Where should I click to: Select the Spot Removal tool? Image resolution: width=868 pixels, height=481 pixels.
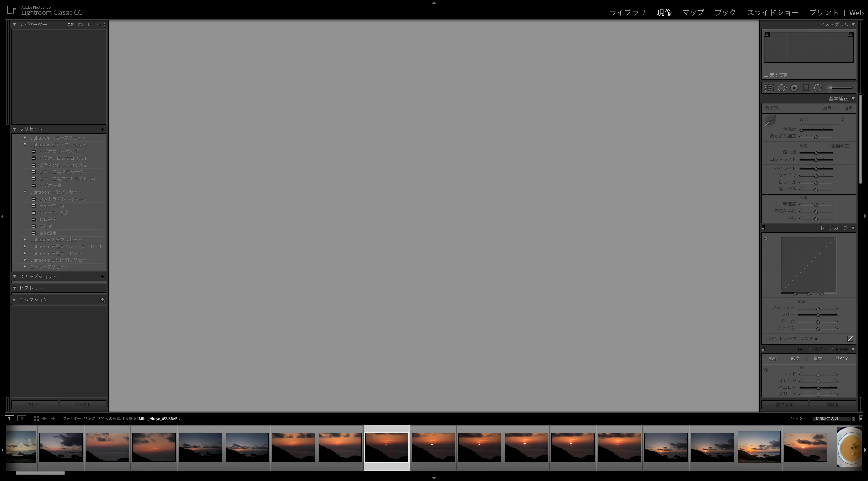(782, 88)
